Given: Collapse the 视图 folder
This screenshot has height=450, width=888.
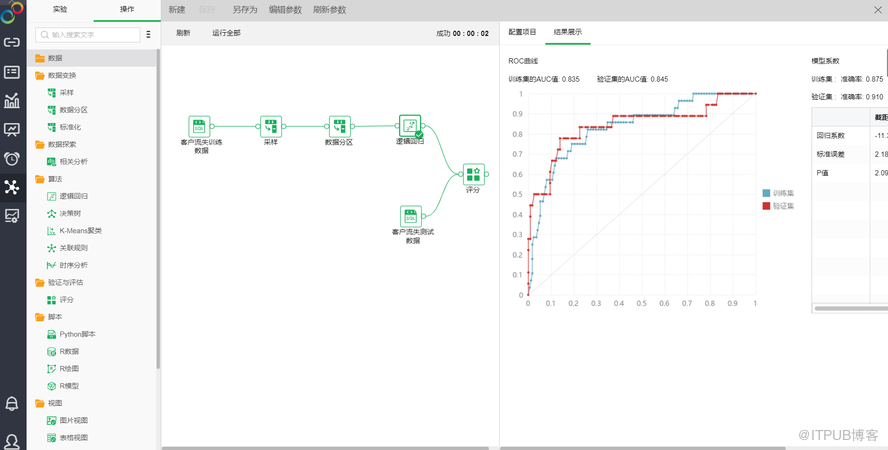Looking at the screenshot, I should point(40,403).
